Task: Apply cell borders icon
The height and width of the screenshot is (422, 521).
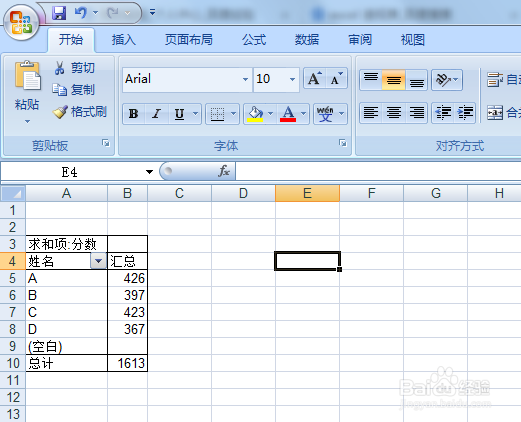Action: pyautogui.click(x=217, y=114)
